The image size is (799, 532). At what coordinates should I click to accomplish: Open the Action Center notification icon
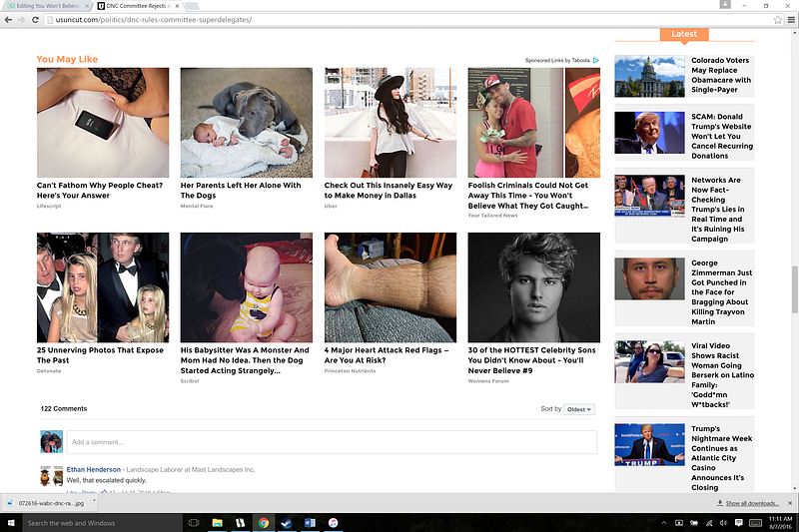coord(738,523)
